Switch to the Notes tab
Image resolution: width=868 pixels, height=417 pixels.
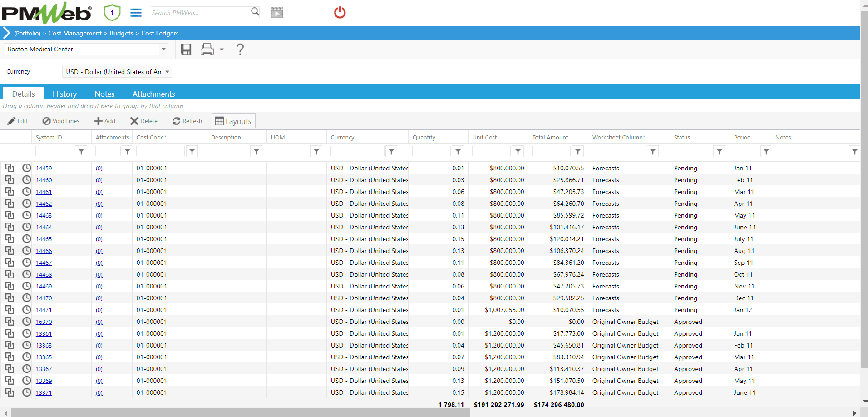[104, 94]
